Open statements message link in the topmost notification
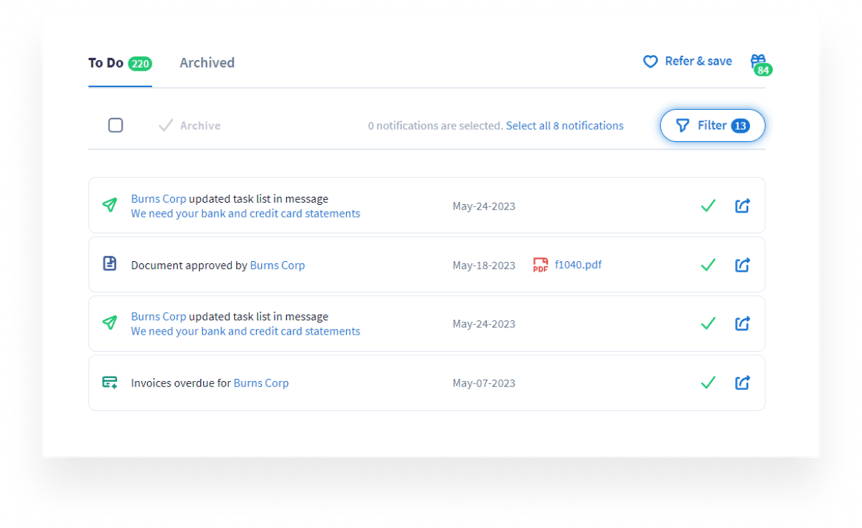 [x=245, y=213]
